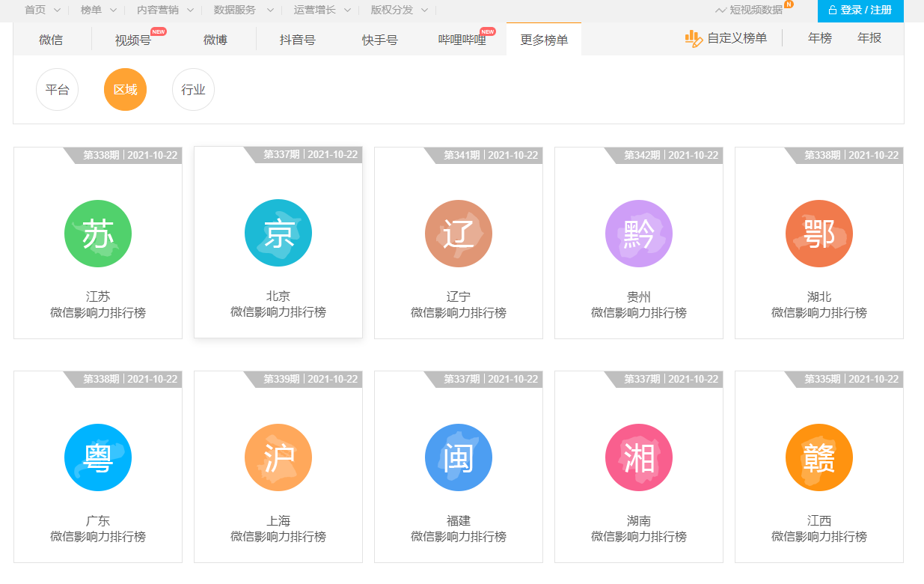Open the Guangdong 粤 circle icon
Viewport: 924px width, 584px height.
click(x=98, y=457)
